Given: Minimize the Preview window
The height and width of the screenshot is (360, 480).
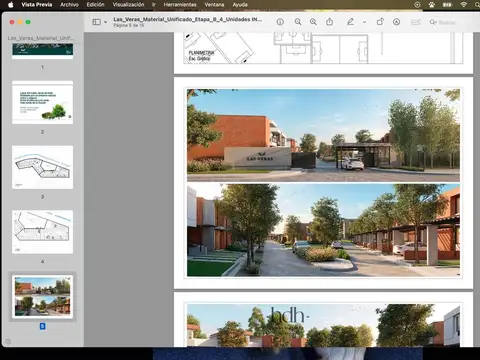Looking at the screenshot, I should 20,22.
